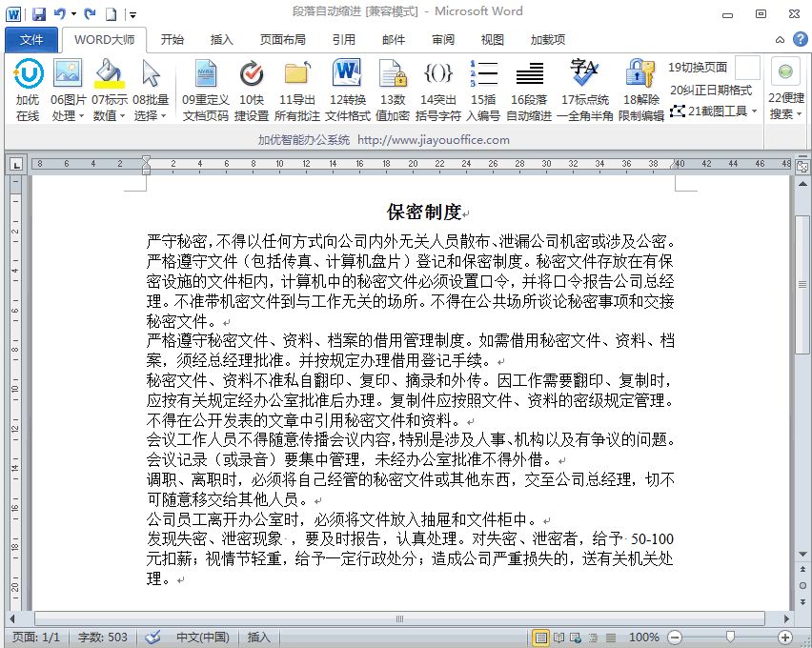Image resolution: width=812 pixels, height=648 pixels.
Task: Click the view ruler toggle icon
Action: (802, 166)
